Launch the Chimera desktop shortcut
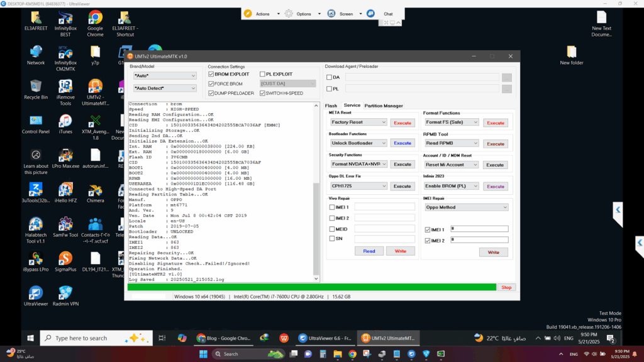The height and width of the screenshot is (362, 644). (x=95, y=190)
